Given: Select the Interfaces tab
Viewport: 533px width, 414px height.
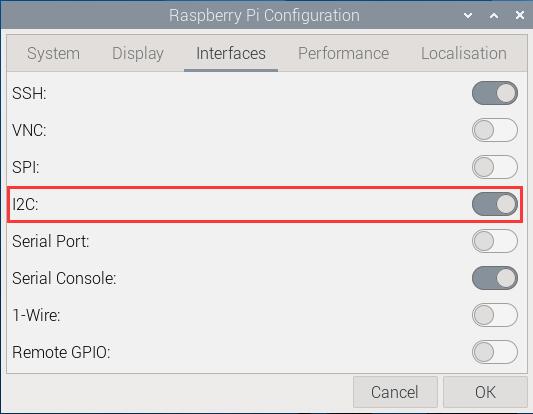Looking at the screenshot, I should [x=231, y=53].
